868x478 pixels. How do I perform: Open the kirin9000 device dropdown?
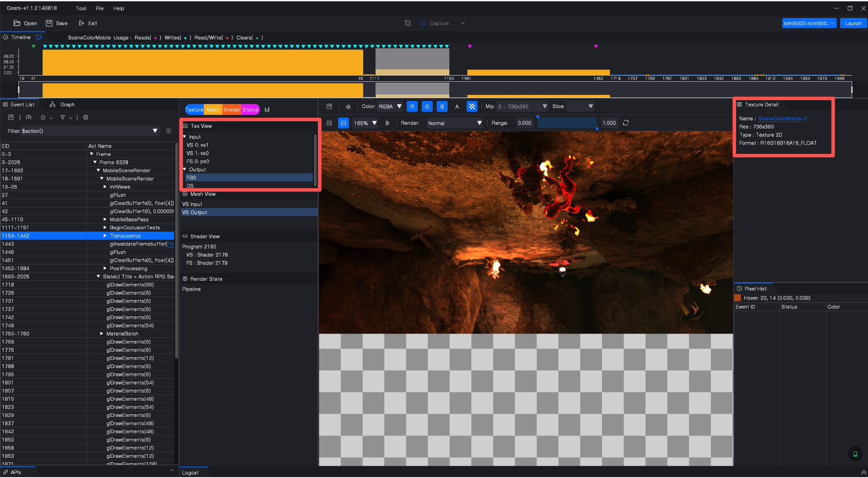click(809, 23)
